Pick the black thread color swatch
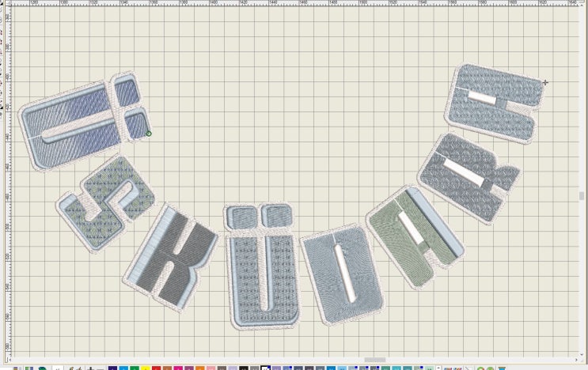The height and width of the screenshot is (370, 588). [244, 368]
